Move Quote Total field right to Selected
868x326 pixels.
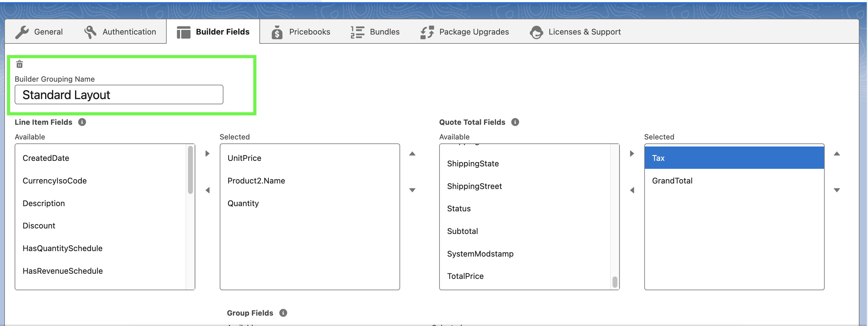[x=632, y=154]
